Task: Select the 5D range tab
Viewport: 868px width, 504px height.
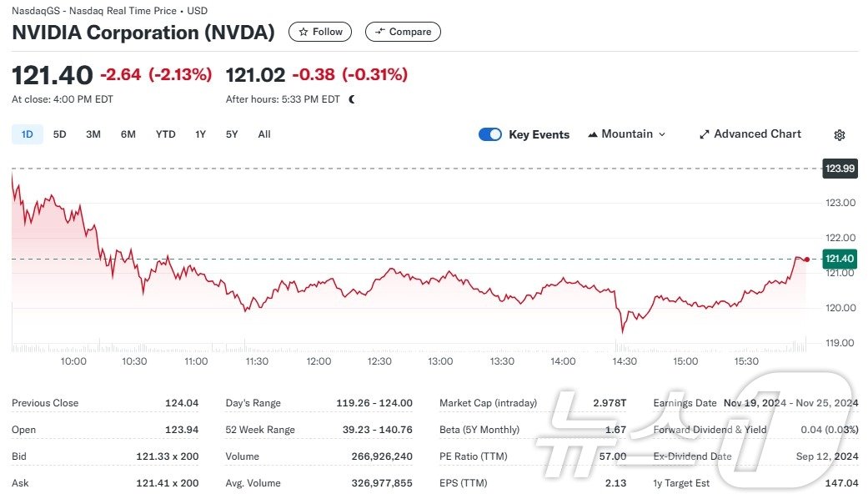Action: coord(60,134)
